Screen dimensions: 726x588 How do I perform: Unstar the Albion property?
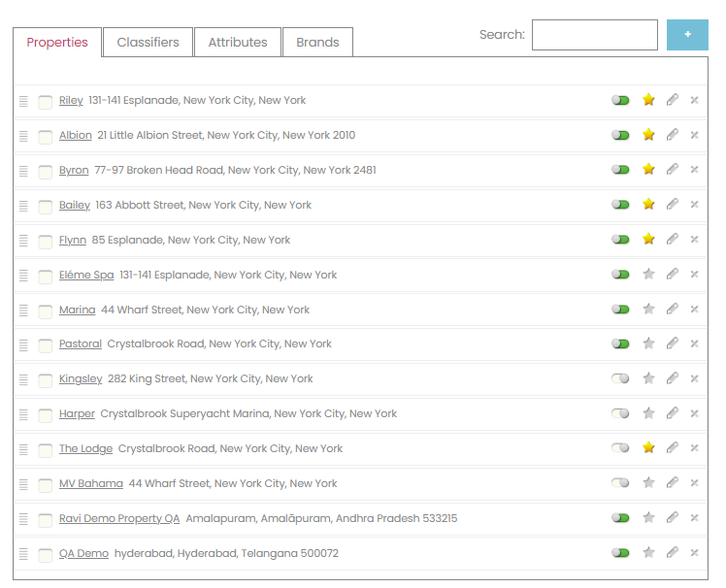point(648,135)
